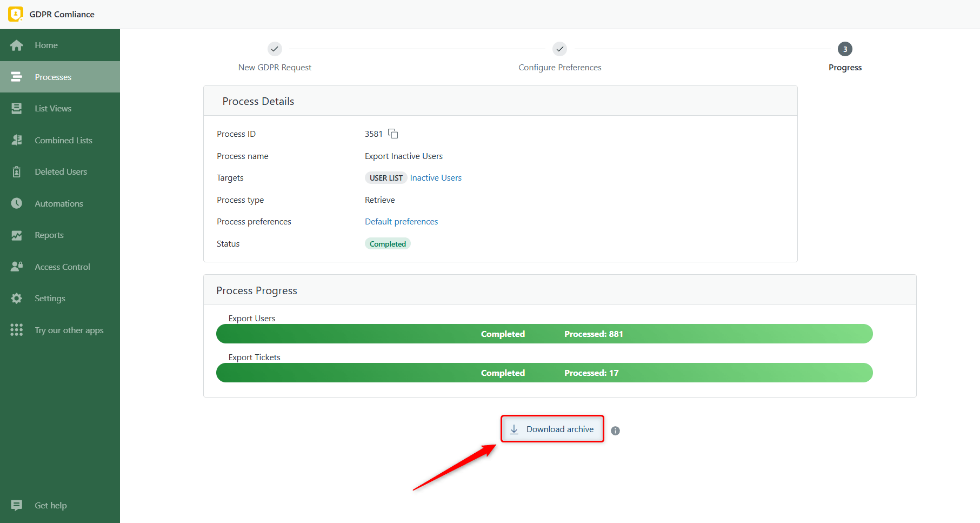Viewport: 980px width, 523px height.
Task: Click the Processes icon in sidebar
Action: [17, 77]
